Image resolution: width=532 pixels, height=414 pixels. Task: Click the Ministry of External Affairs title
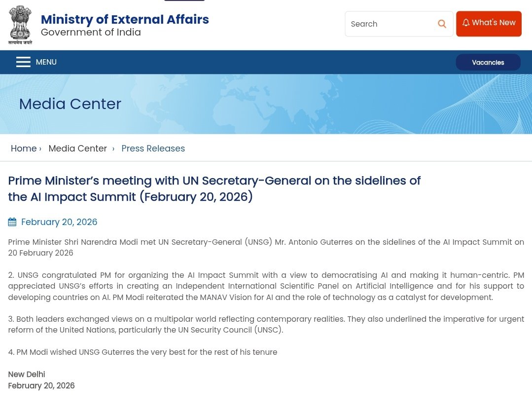click(125, 19)
